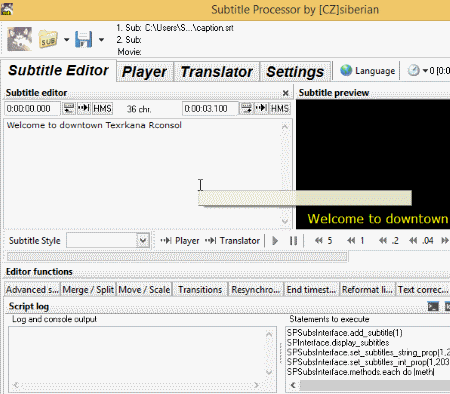This screenshot has height=394, width=450.
Task: Click the jump-to icon beside start time
Action: pos(84,108)
